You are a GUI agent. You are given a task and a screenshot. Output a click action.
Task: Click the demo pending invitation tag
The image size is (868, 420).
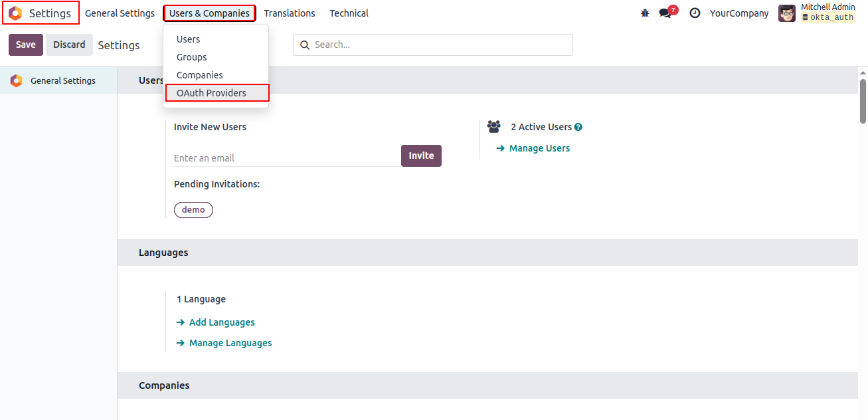point(193,209)
